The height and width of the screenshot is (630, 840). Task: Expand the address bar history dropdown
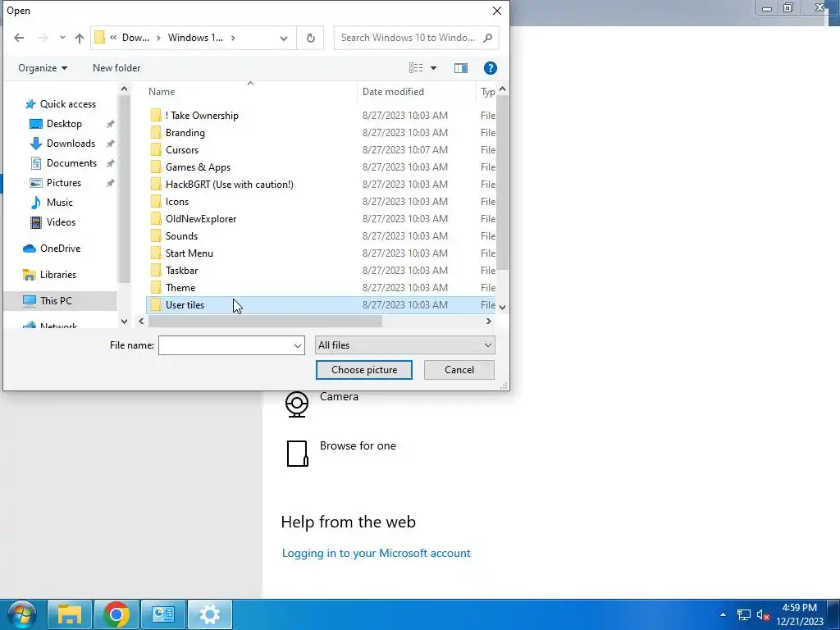tap(284, 38)
